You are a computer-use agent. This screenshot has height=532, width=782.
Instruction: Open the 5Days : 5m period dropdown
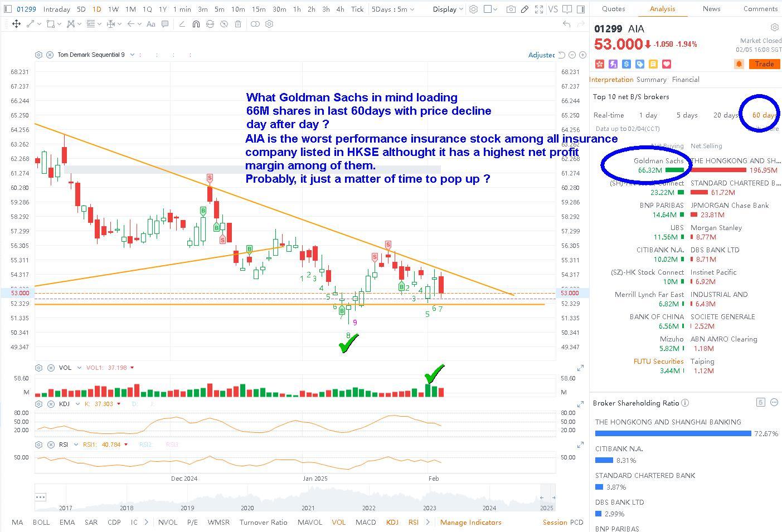point(393,9)
